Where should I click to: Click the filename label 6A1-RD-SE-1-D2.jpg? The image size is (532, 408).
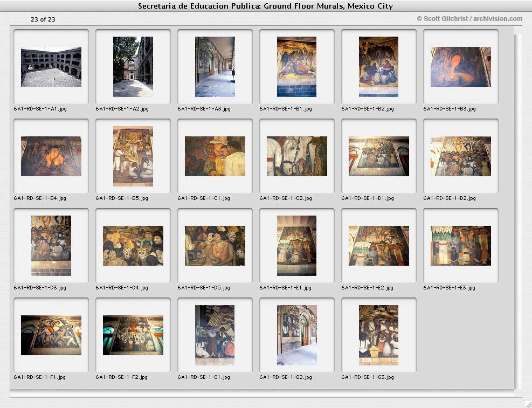tap(450, 198)
